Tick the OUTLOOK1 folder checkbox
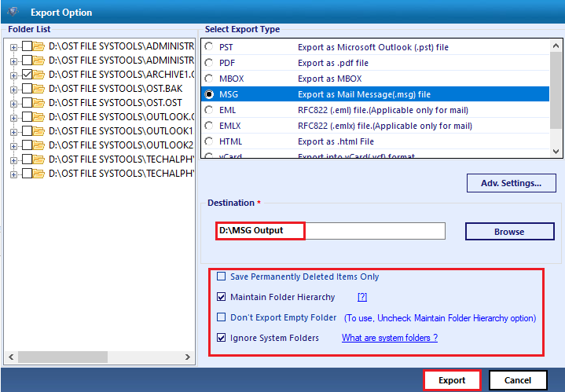565x392 pixels. (x=27, y=131)
